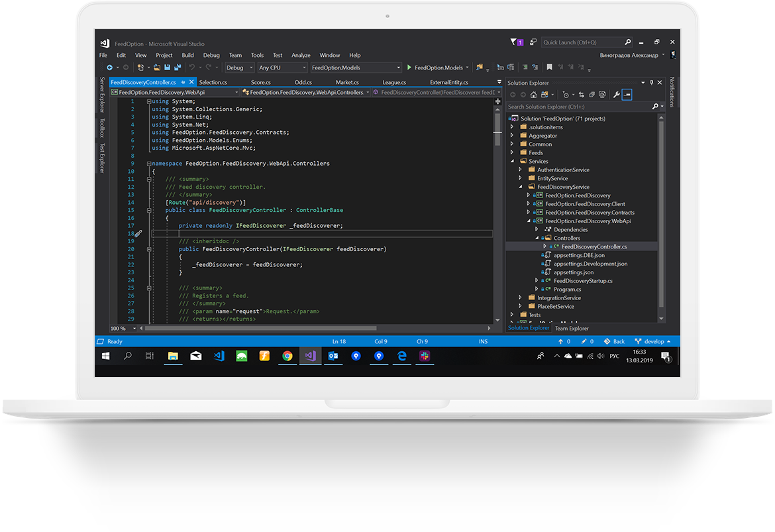The height and width of the screenshot is (532, 775).
Task: Collapse the Services folder
Action: pos(512,161)
